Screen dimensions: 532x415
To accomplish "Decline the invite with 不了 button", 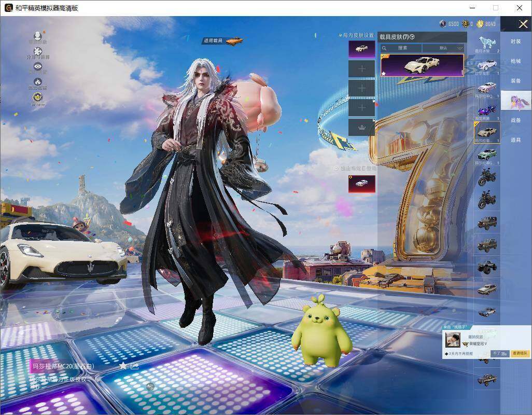I will [500, 354].
